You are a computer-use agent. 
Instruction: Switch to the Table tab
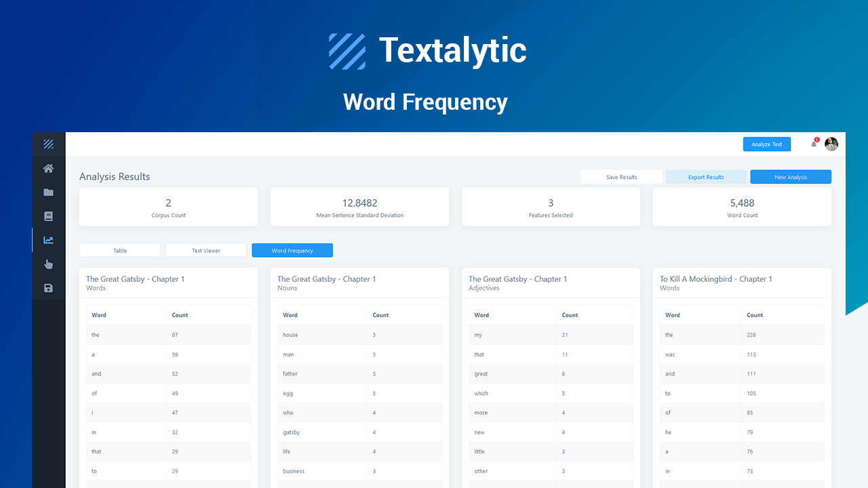[x=119, y=250]
